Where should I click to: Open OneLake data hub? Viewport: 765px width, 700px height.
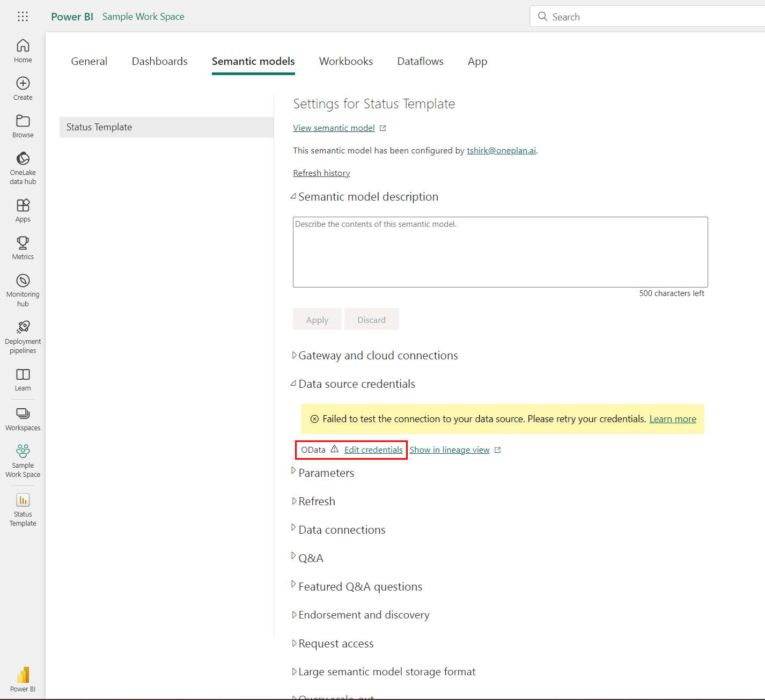[23, 168]
